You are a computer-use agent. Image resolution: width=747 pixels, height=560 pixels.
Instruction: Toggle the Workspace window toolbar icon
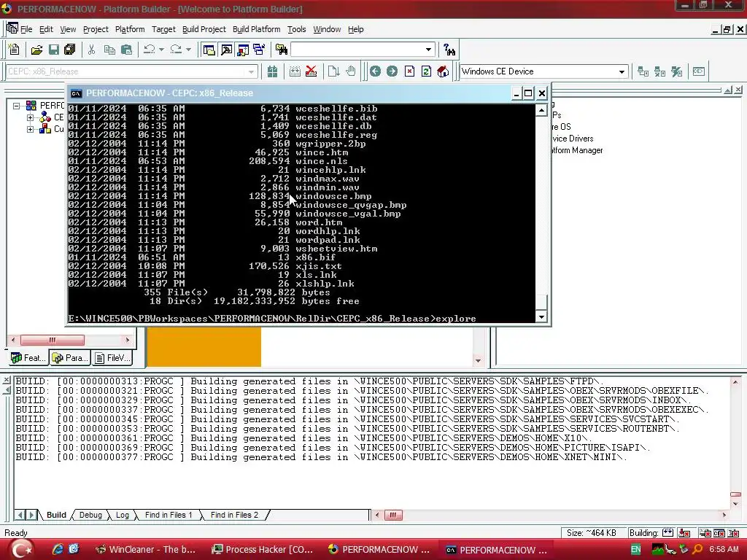pyautogui.click(x=209, y=50)
